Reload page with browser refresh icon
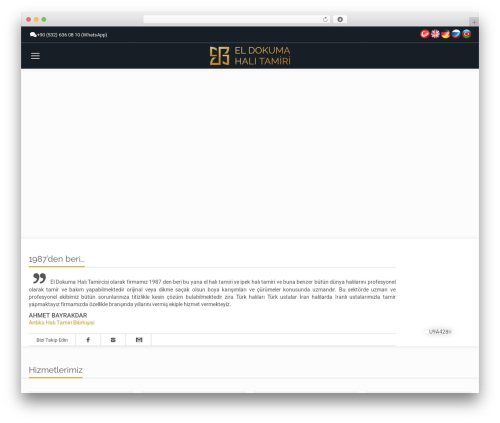This screenshot has width=500, height=423. click(x=325, y=19)
